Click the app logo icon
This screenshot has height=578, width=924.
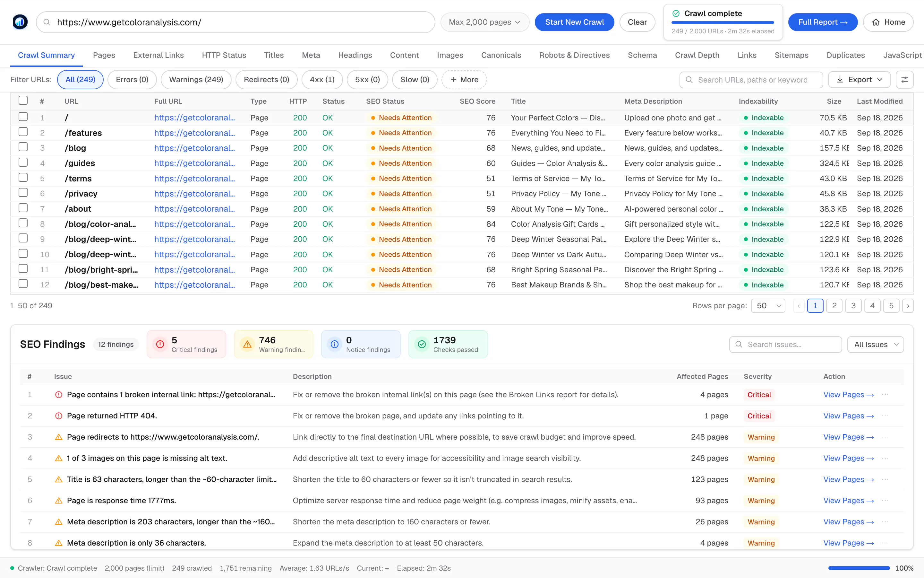20,22
